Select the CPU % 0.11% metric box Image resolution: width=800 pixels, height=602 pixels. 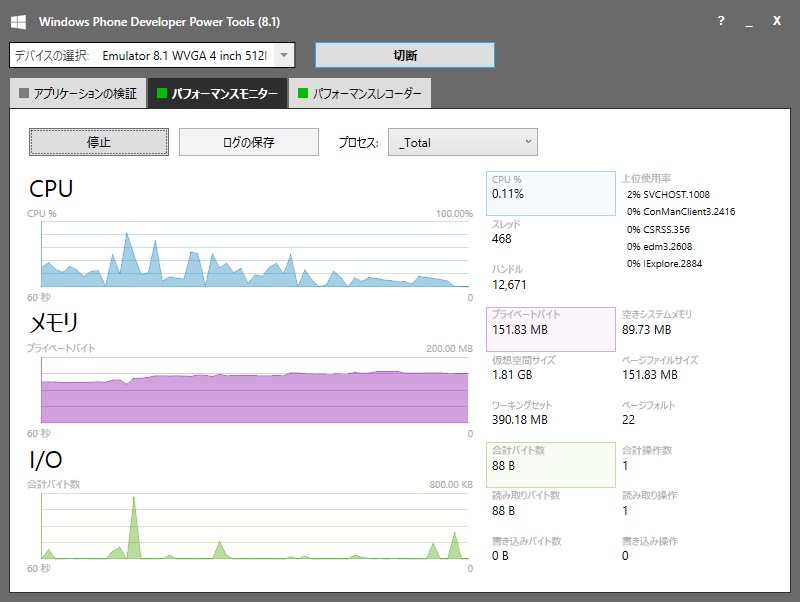click(551, 193)
